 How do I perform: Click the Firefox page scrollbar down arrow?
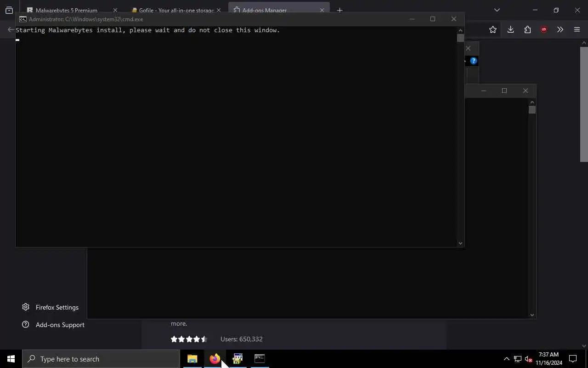click(584, 346)
